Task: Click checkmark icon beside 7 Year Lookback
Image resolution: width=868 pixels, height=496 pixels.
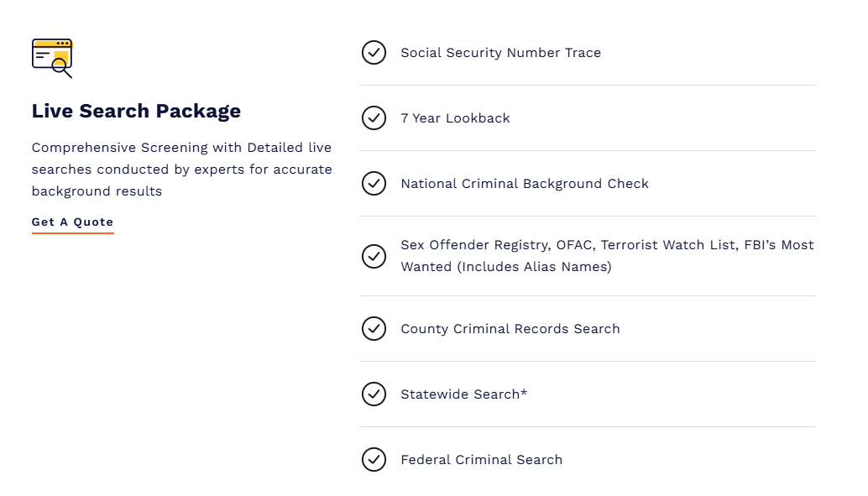Action: (374, 118)
